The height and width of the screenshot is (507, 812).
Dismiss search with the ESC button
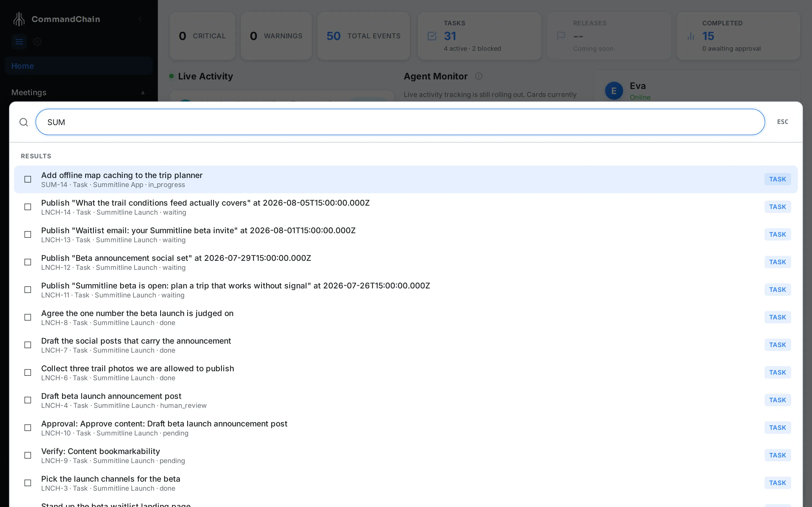click(782, 122)
